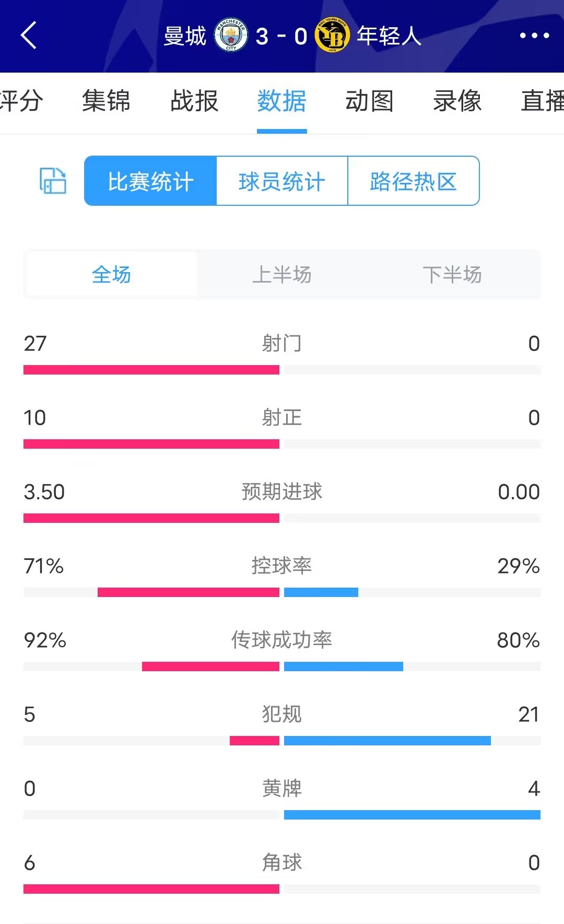Select the 数据 tab
This screenshot has width=564, height=924.
coord(281,101)
